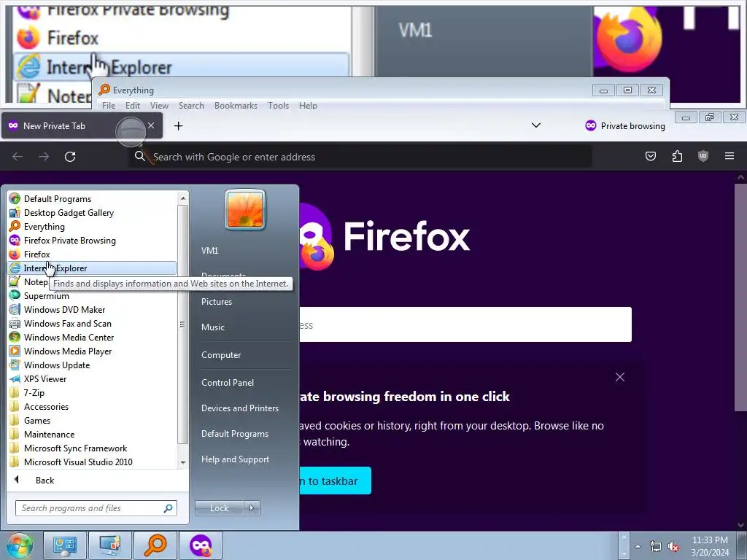Viewport: 747px width, 560px height.
Task: Show hidden system tray icons
Action: coord(638,546)
